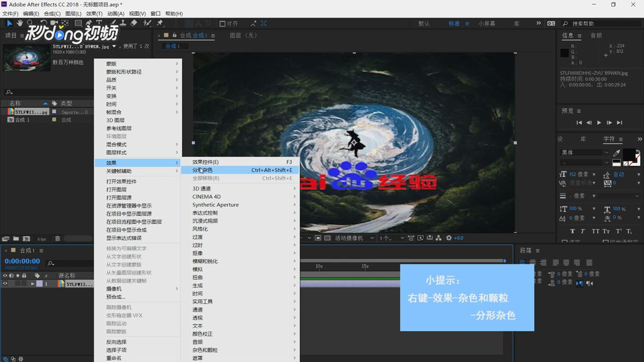The height and width of the screenshot is (362, 644).
Task: Expand Character panel overflow double-arrow
Action: point(639,139)
